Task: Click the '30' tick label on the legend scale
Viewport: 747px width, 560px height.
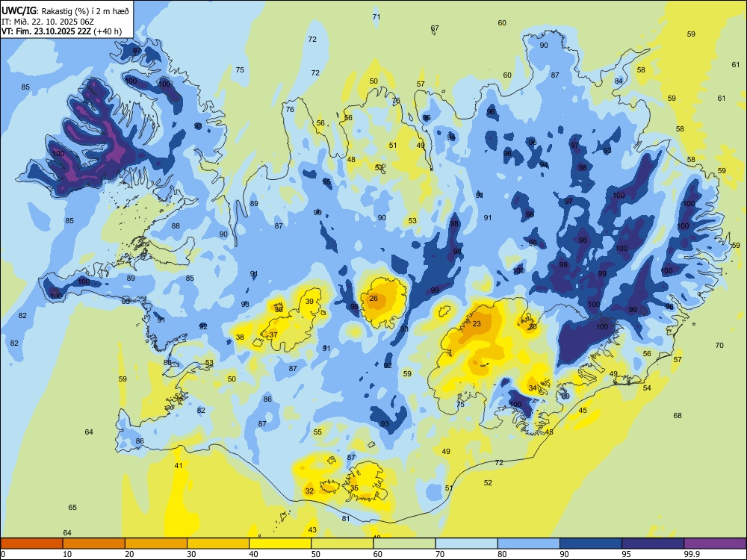Action: 191,554
